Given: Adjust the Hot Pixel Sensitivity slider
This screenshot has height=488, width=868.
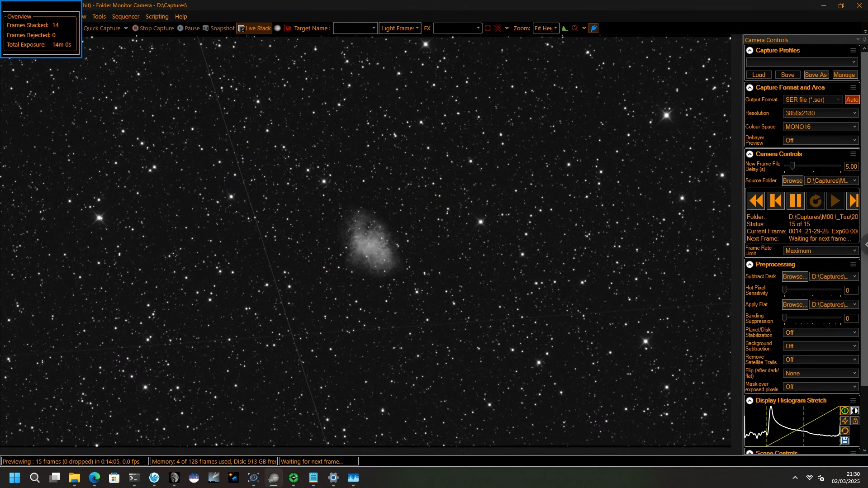Looking at the screenshot, I should pos(785,290).
